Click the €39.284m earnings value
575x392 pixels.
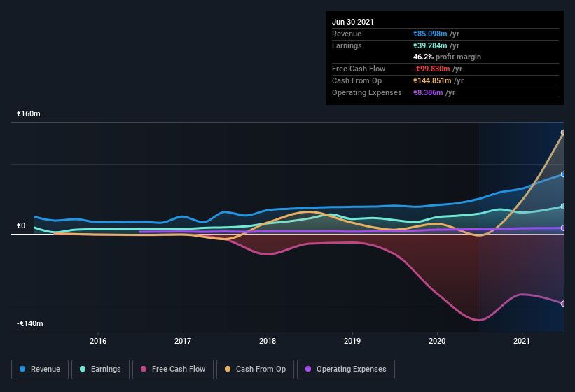[x=430, y=45]
